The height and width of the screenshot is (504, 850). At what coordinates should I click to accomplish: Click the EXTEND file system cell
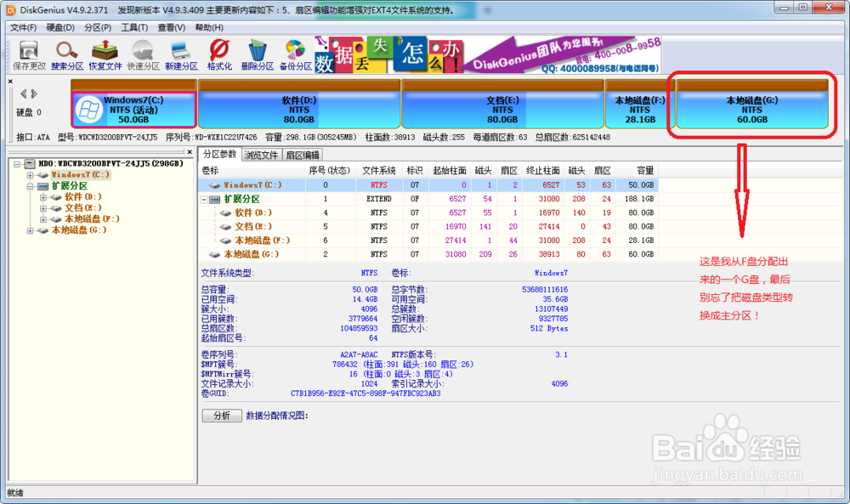[x=379, y=200]
